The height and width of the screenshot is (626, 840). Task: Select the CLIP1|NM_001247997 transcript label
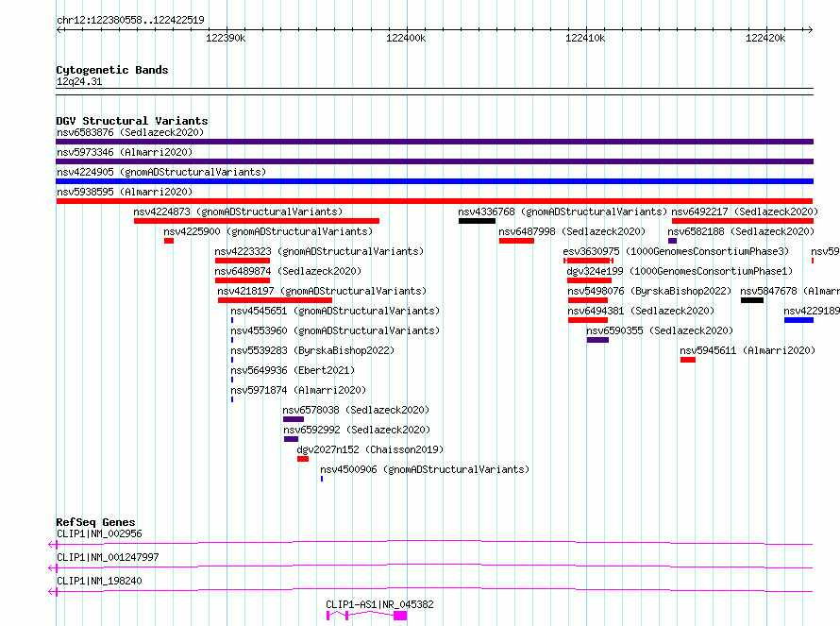tap(108, 557)
